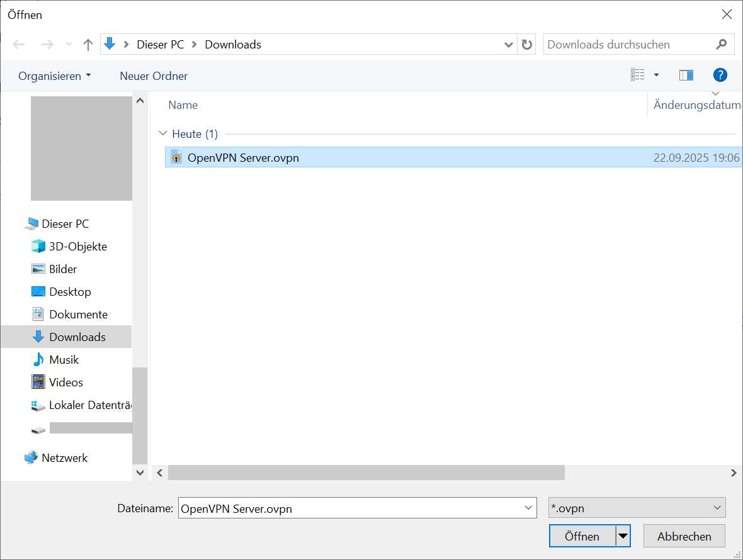Toggle the preview pane icon

[x=686, y=76]
